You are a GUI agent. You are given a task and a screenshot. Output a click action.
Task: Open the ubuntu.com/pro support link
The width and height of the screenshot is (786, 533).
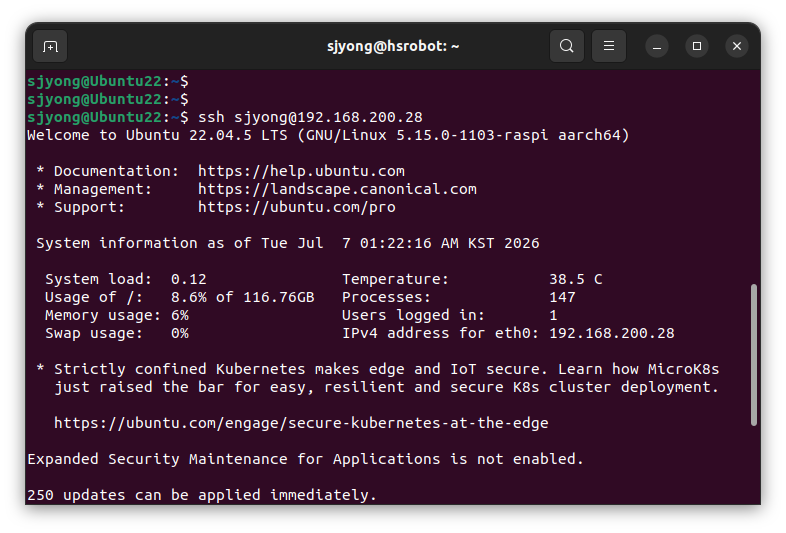coord(297,207)
